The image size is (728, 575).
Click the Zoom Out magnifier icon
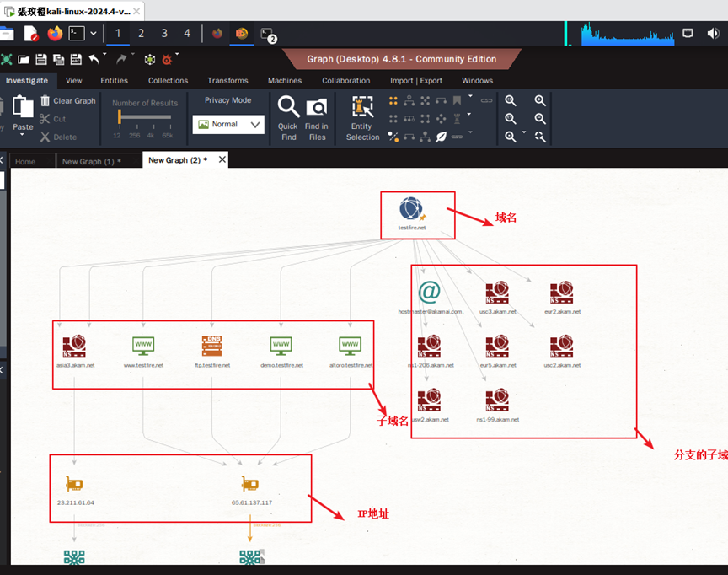coord(539,118)
